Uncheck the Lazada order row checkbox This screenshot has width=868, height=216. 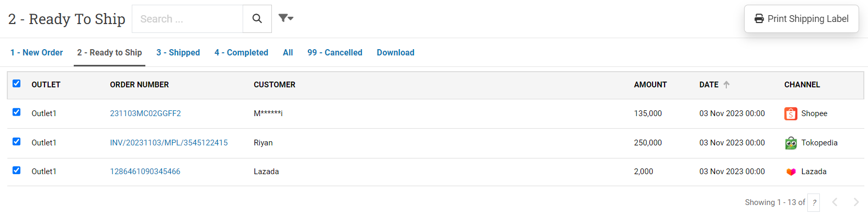[17, 170]
